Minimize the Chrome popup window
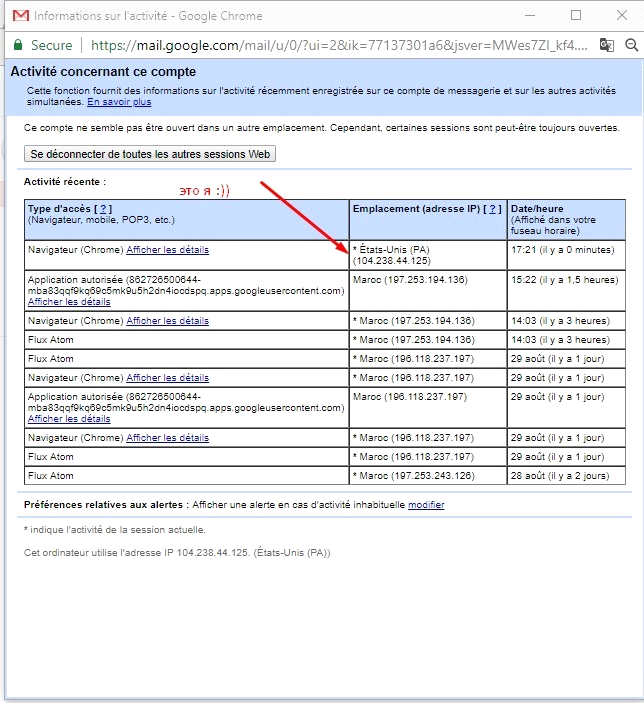The width and height of the screenshot is (644, 703). click(531, 16)
